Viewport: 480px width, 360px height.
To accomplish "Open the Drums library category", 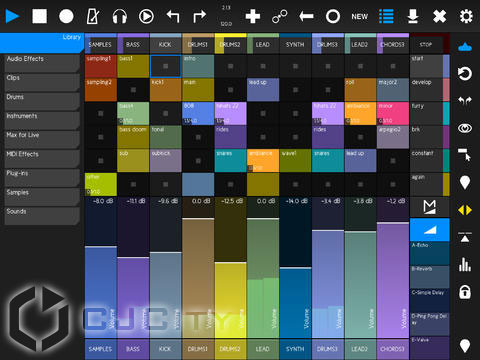I will [42, 101].
